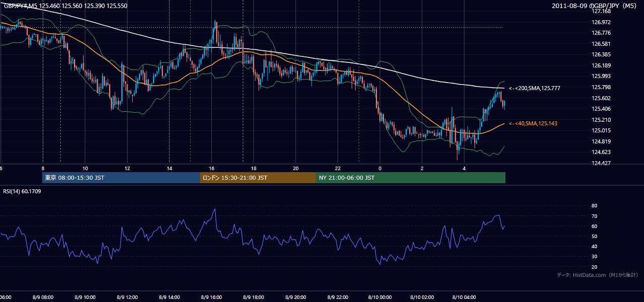The height and width of the screenshot is (302, 644).
Task: Select the 8/9 12:00 time label
Action: click(127, 297)
